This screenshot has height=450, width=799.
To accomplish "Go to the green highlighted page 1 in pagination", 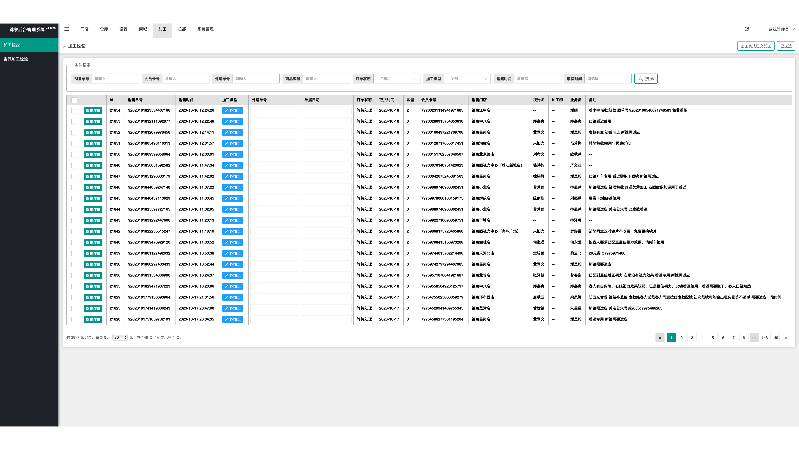I will (671, 337).
